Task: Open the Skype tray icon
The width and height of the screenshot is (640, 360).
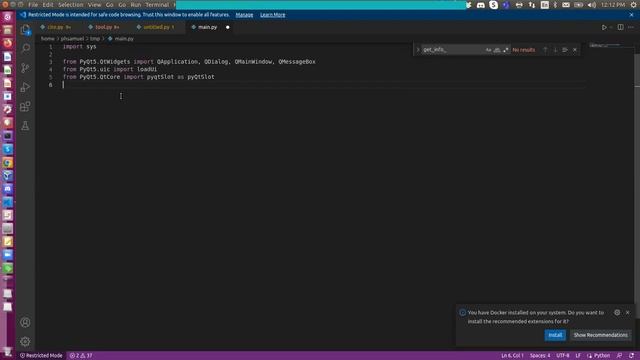Action: (x=493, y=5)
